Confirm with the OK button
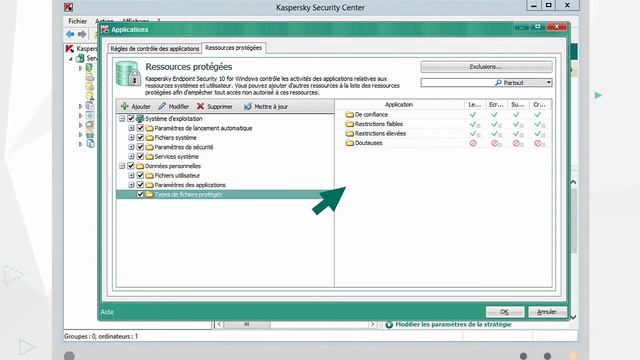Image resolution: width=640 pixels, height=360 pixels. pyautogui.click(x=504, y=312)
